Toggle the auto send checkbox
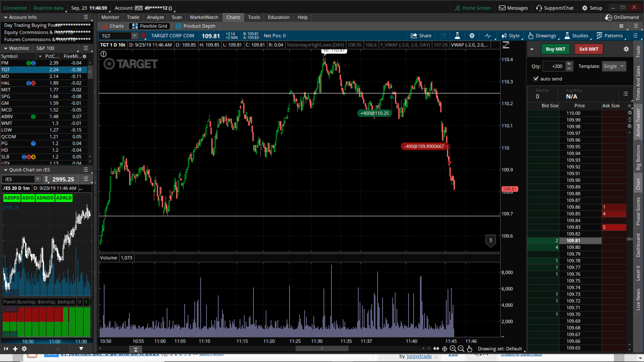The height and width of the screenshot is (362, 644). point(536,79)
